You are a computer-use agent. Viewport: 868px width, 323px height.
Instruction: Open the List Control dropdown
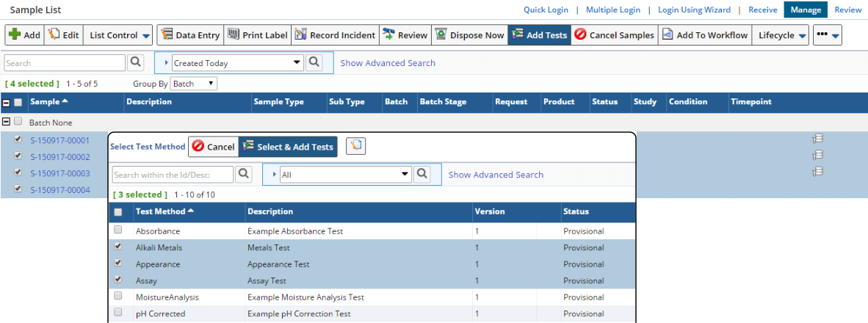pos(120,35)
